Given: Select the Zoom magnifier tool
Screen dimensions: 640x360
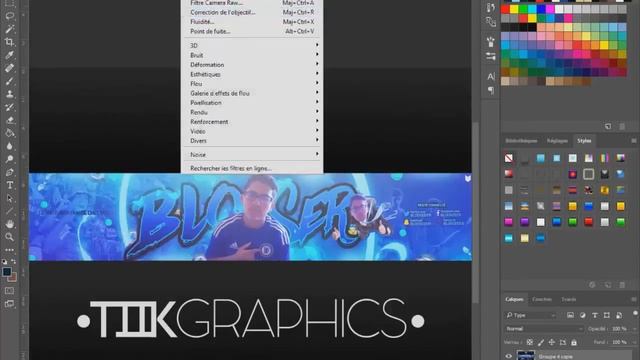Looking at the screenshot, I should [x=9, y=237].
